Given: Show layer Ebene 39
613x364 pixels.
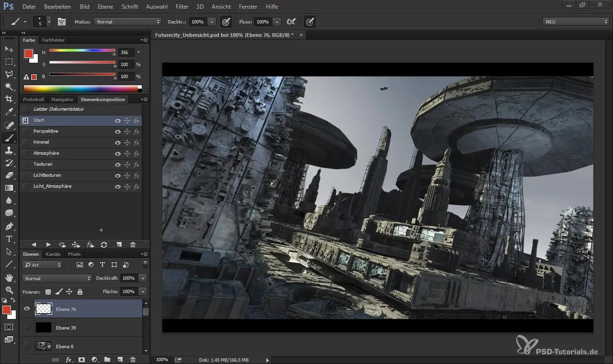Looking at the screenshot, I should [x=27, y=328].
